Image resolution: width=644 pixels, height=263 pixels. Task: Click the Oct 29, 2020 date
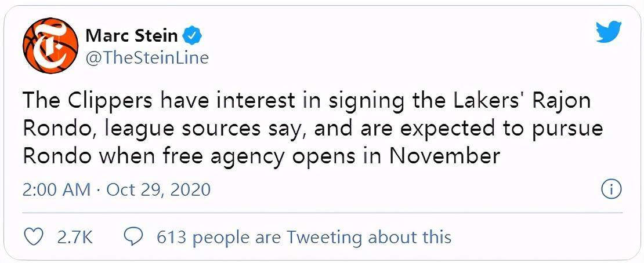point(158,190)
